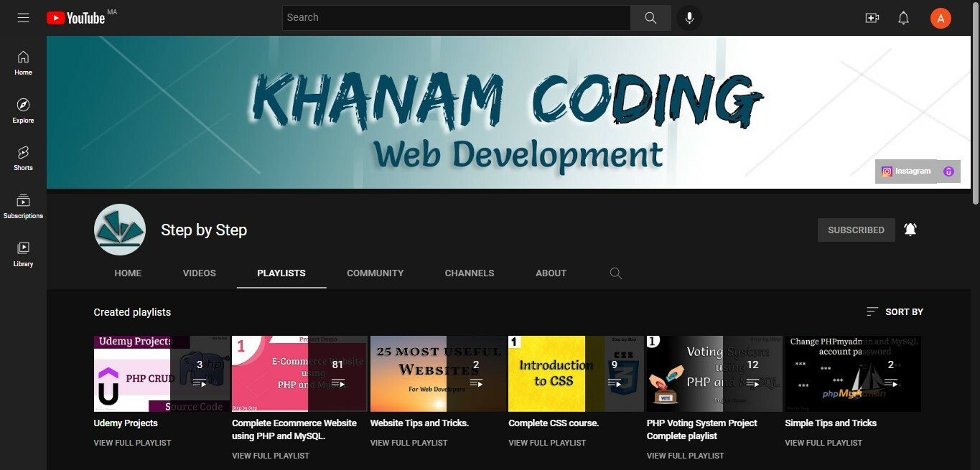Open the hamburger guide menu
980x470 pixels.
[x=23, y=18]
